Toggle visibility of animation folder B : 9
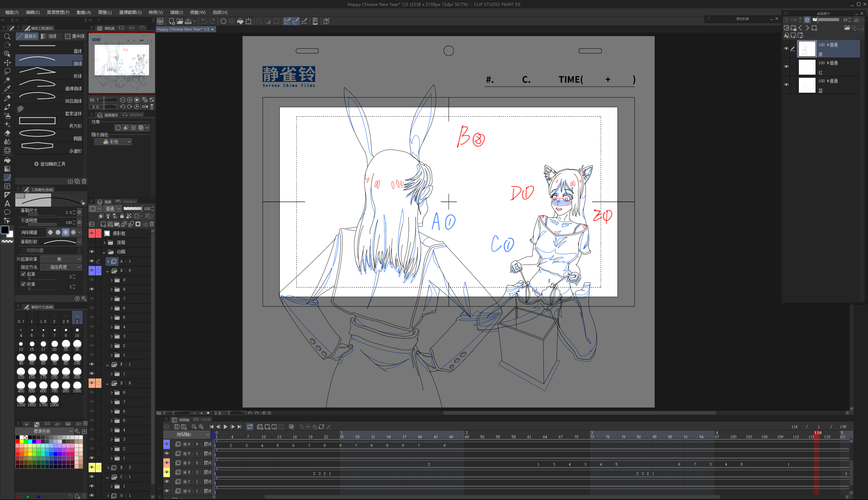This screenshot has width=868, height=500. click(x=92, y=270)
